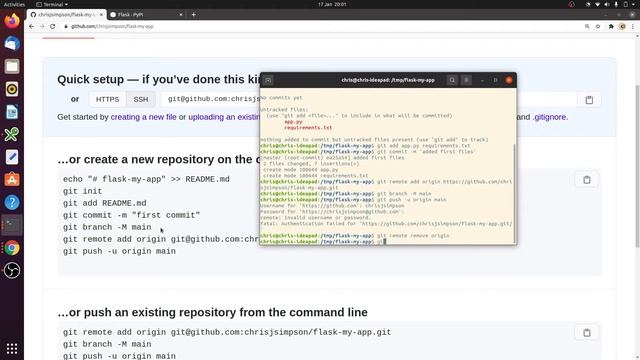Copy the create new repository commands
This screenshot has width=640, height=360.
[x=587, y=180]
